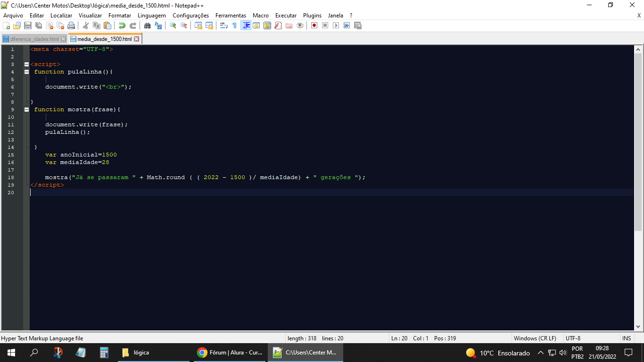Toggle synchronized vertical scrolling
Image resolution: width=644 pixels, height=362 pixels.
(x=198, y=25)
